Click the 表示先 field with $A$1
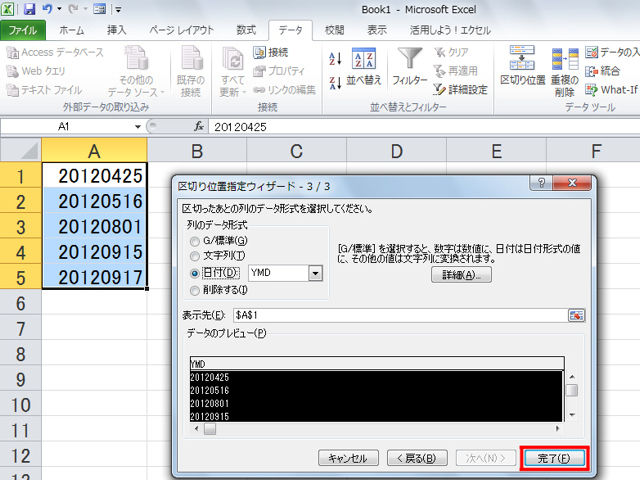 click(400, 315)
